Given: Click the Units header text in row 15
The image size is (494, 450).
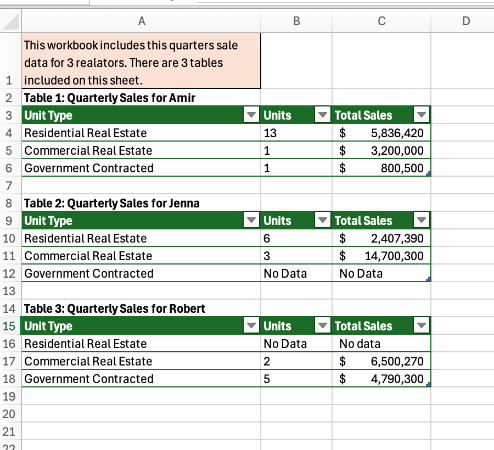Looking at the screenshot, I should 277,326.
